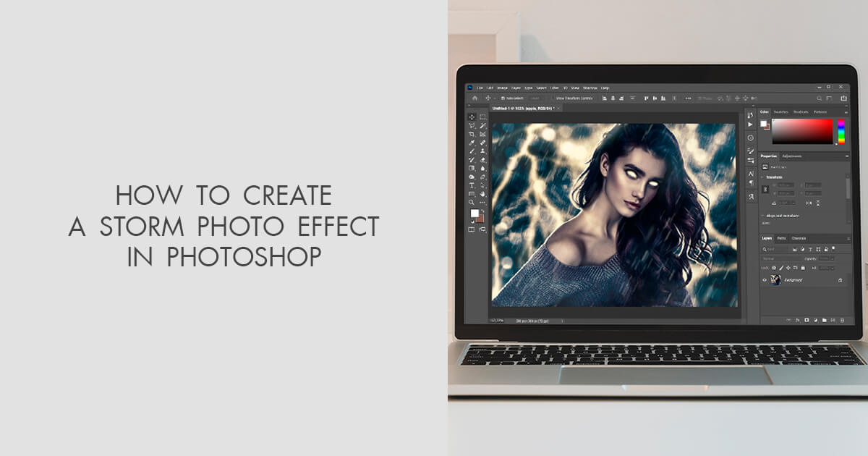Create a new layer in the Layers panel
The image size is (868, 456).
click(x=833, y=320)
